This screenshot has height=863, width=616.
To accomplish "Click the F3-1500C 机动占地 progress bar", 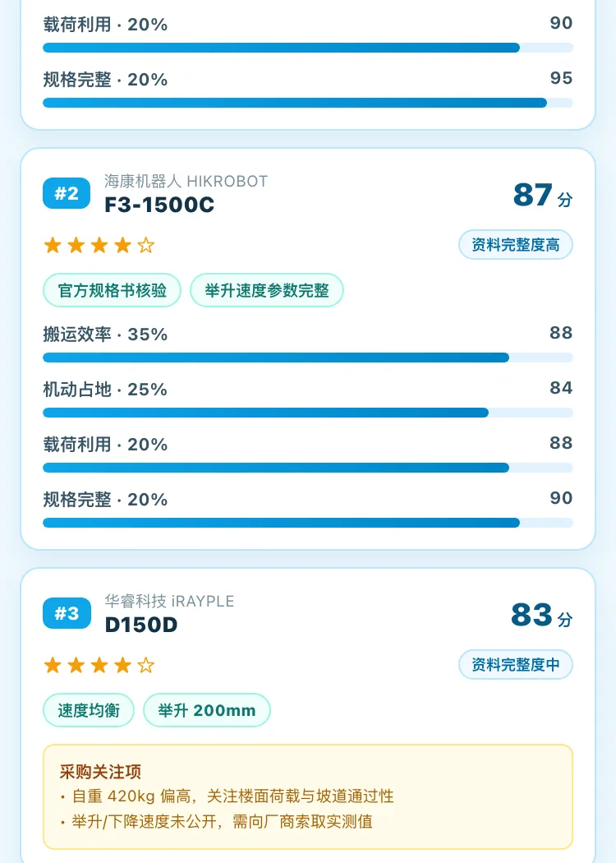I will tap(308, 413).
